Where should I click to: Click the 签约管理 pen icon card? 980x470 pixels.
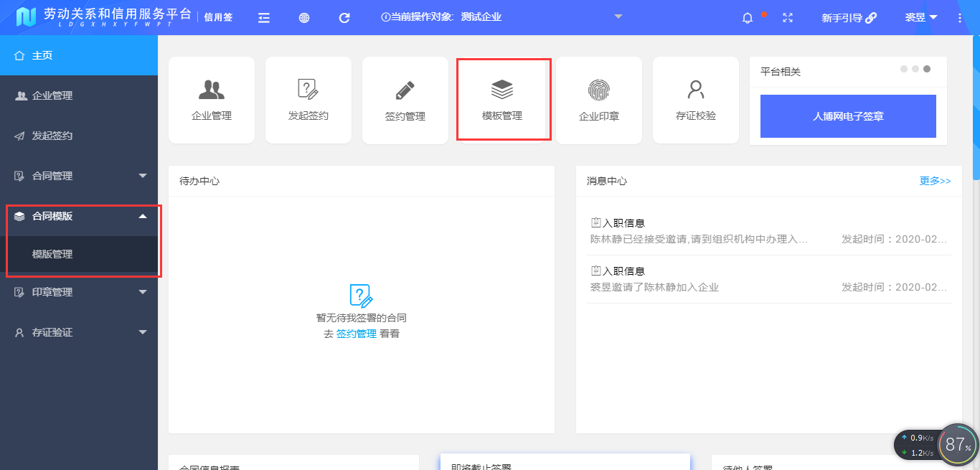pyautogui.click(x=405, y=89)
